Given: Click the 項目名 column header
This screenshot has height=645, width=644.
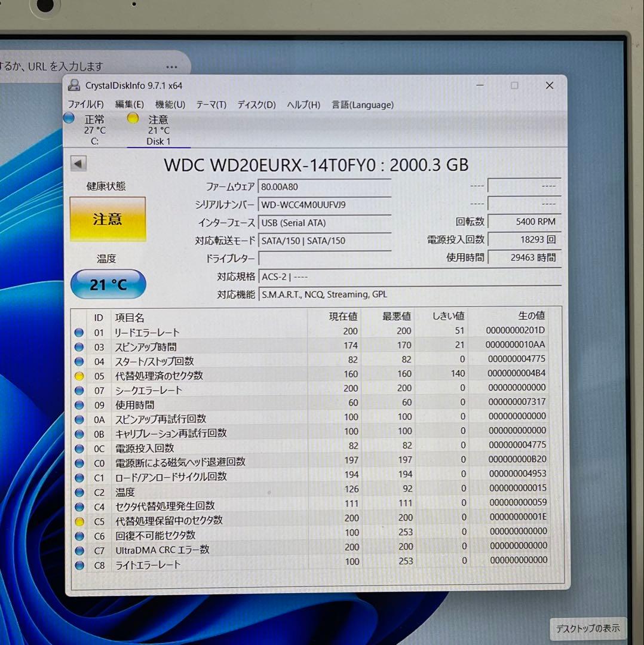Looking at the screenshot, I should point(129,318).
